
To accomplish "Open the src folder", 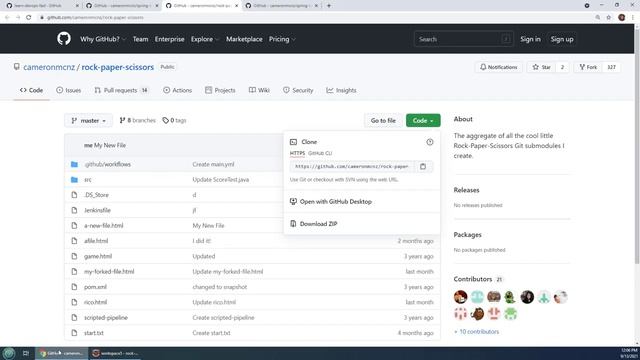I will point(88,180).
